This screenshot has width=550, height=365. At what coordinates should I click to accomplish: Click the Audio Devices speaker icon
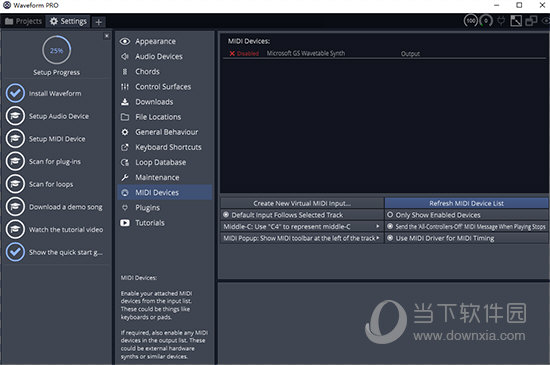(125, 56)
